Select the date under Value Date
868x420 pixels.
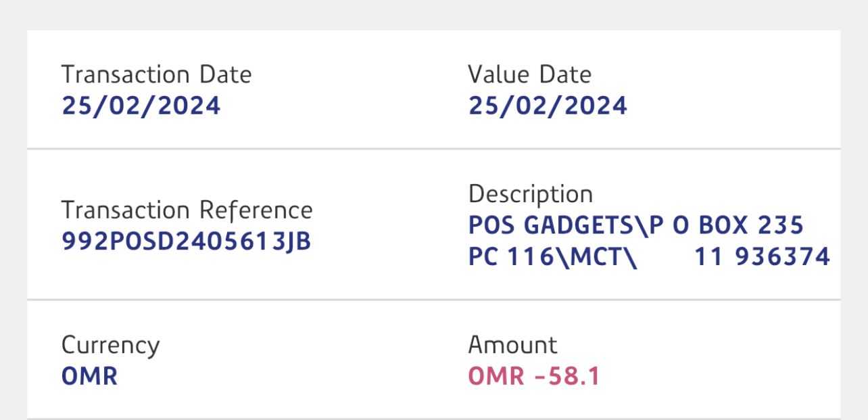coord(548,106)
